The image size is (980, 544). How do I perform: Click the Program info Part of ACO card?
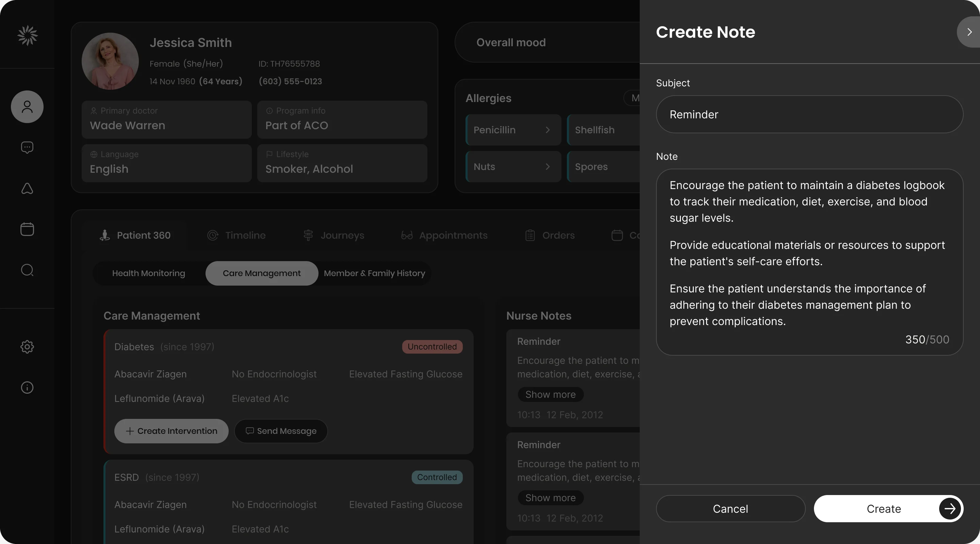point(342,120)
